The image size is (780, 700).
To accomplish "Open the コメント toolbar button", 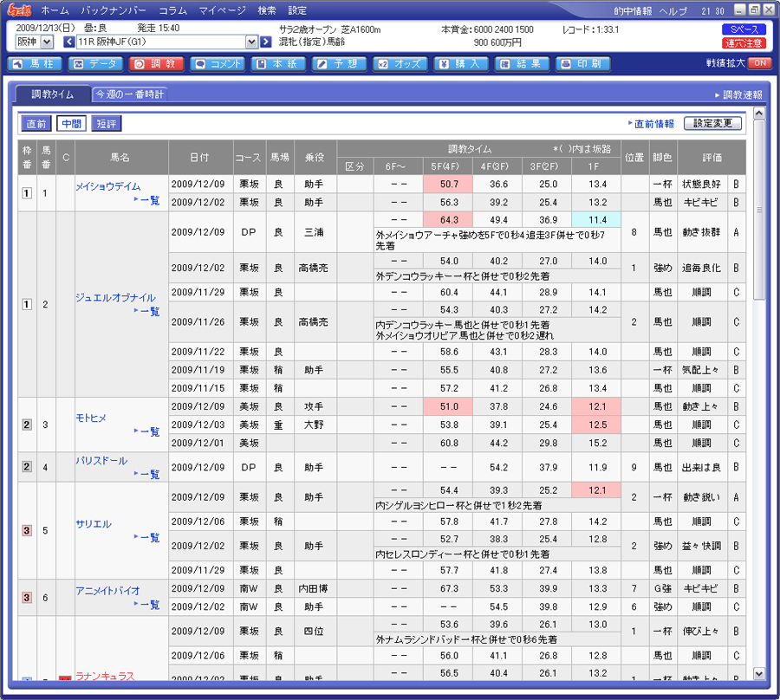I will [218, 63].
